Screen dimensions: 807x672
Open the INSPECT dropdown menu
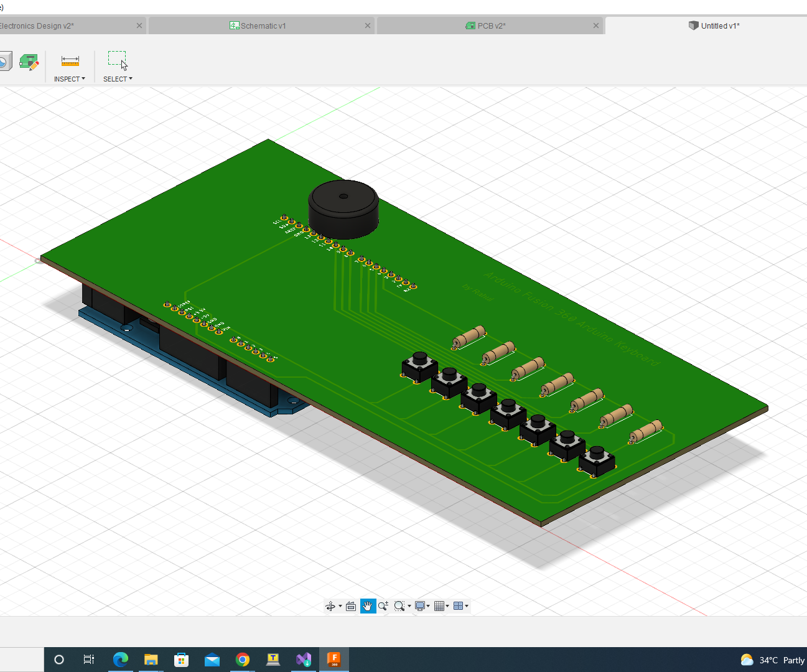click(70, 78)
